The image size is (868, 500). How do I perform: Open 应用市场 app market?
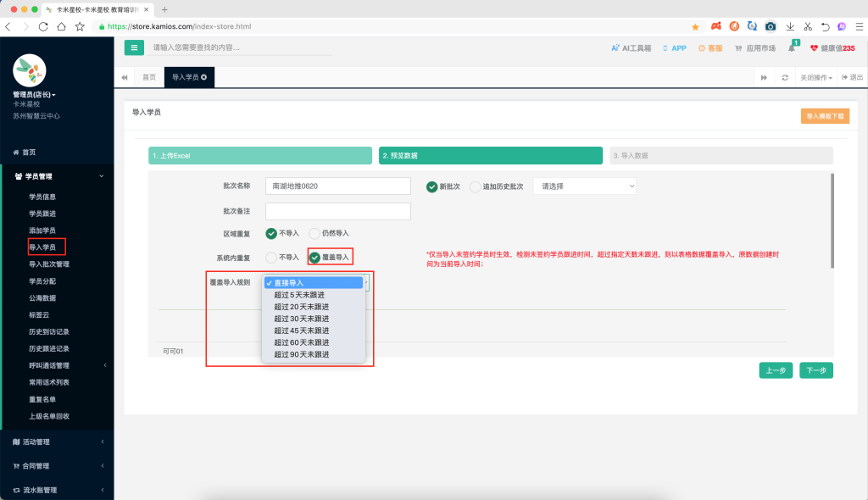pos(755,48)
